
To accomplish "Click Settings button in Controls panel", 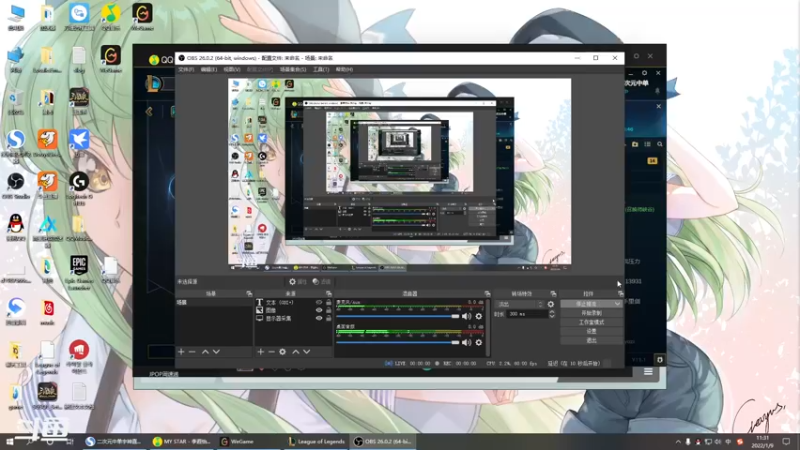I will point(591,331).
